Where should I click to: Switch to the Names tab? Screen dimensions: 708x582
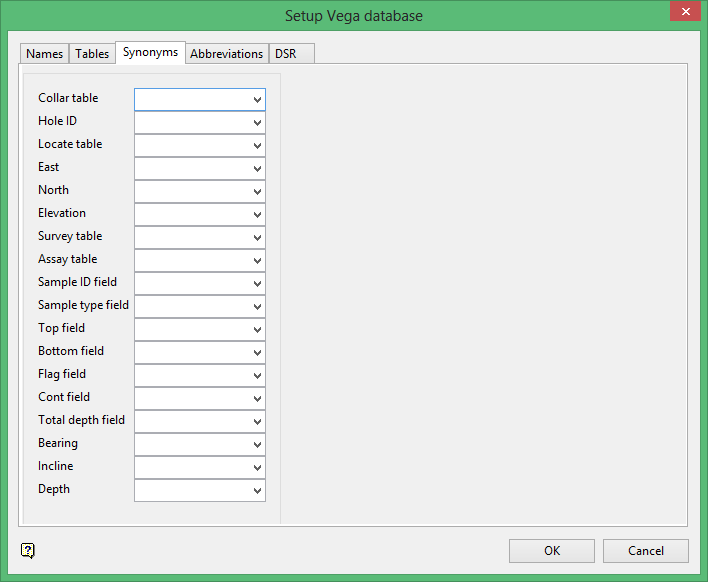44,54
